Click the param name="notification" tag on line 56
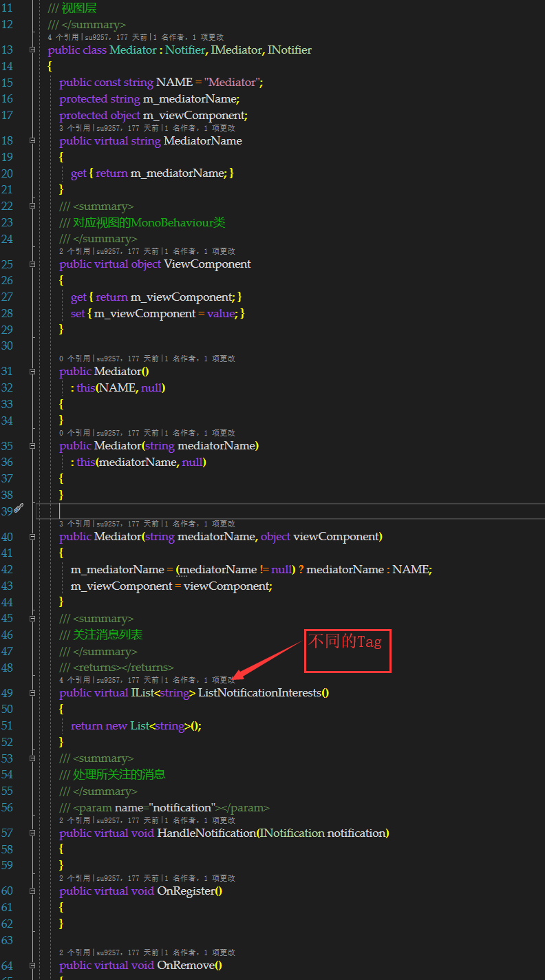The image size is (545, 980). [x=171, y=808]
